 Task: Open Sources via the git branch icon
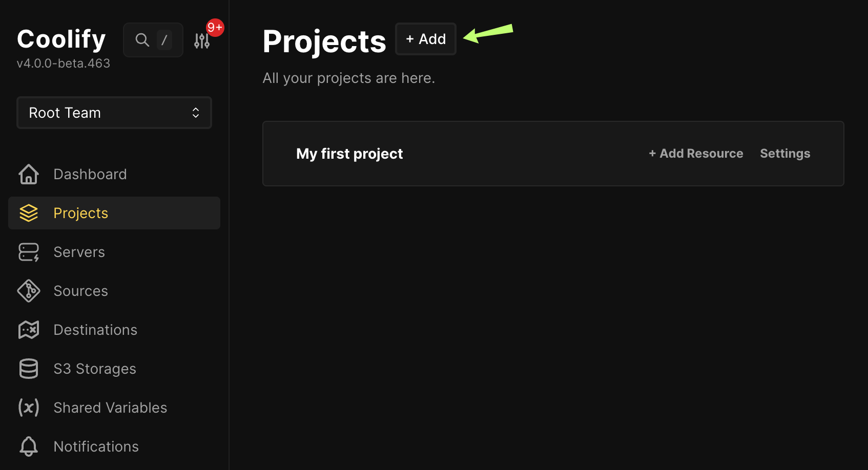(29, 291)
